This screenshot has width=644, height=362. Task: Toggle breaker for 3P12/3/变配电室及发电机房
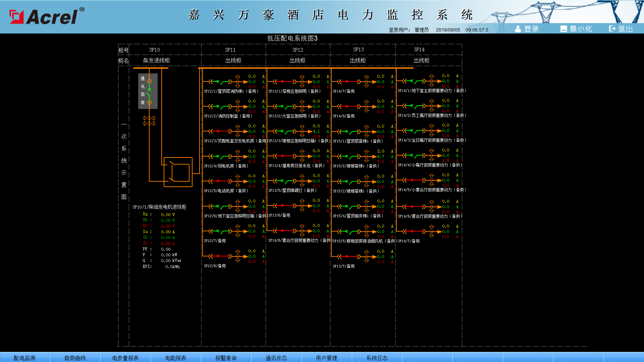220,131
